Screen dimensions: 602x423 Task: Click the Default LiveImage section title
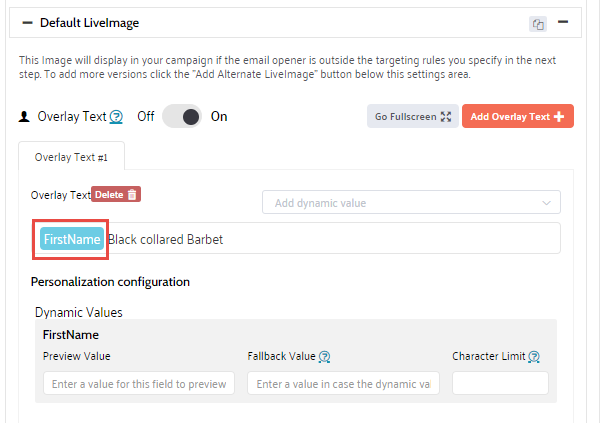(x=89, y=22)
